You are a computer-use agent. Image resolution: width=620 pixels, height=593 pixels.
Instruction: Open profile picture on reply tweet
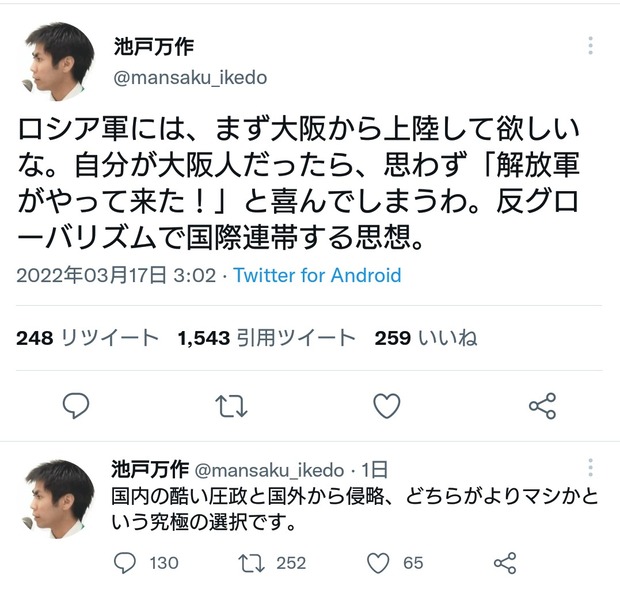[x=56, y=498]
